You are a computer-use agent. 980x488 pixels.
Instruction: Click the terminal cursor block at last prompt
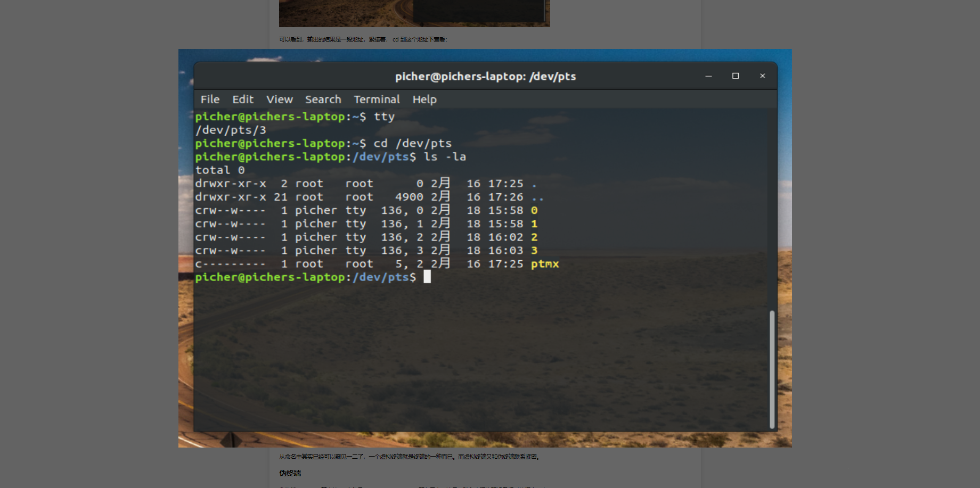[427, 277]
